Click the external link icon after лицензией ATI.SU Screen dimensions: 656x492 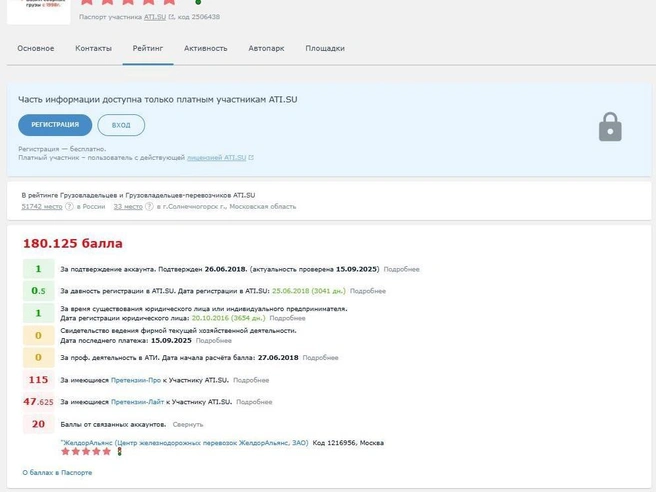tap(251, 158)
